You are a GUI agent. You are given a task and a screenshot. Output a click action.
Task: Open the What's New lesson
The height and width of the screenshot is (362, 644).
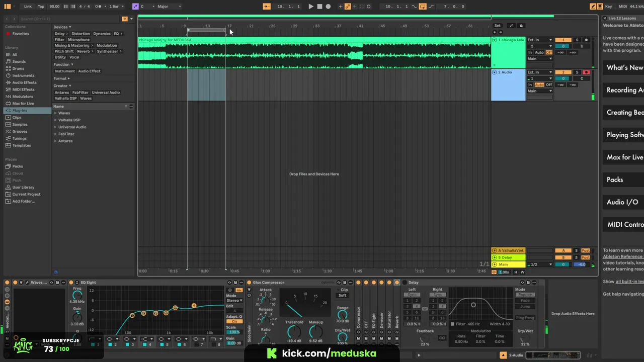(x=624, y=68)
